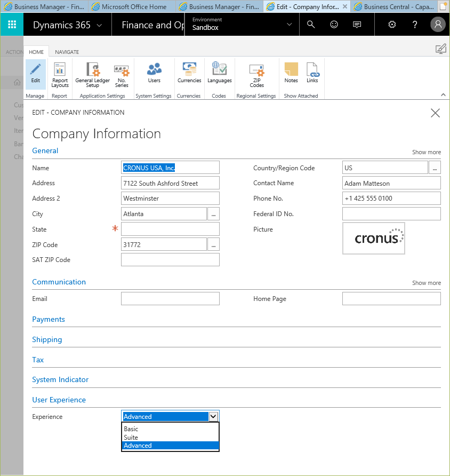The width and height of the screenshot is (450, 476).
Task: Click the Federal ID No. field
Action: tap(391, 214)
